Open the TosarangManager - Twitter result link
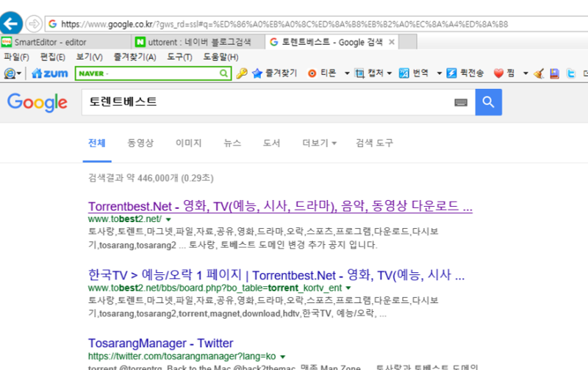The image size is (588, 370). coord(160,344)
